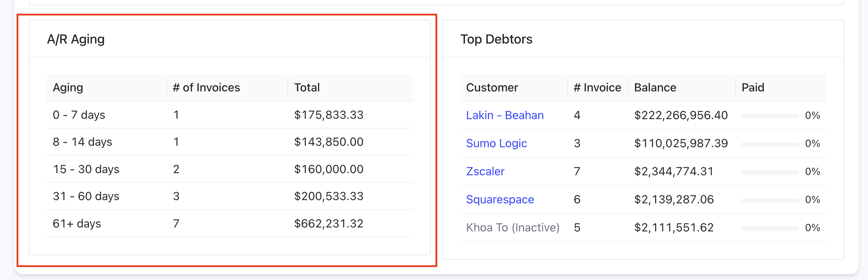The width and height of the screenshot is (868, 280).
Task: Click the $222,266,956.40 balance amount
Action: tap(681, 115)
